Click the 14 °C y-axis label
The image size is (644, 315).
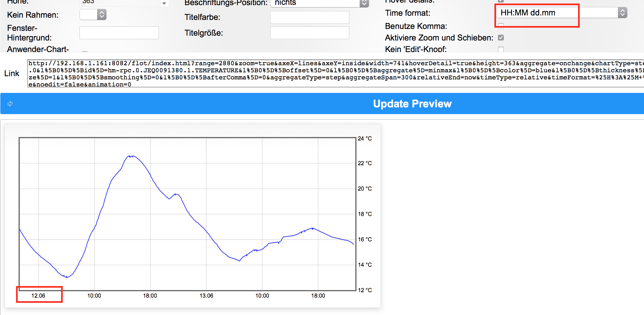365,265
